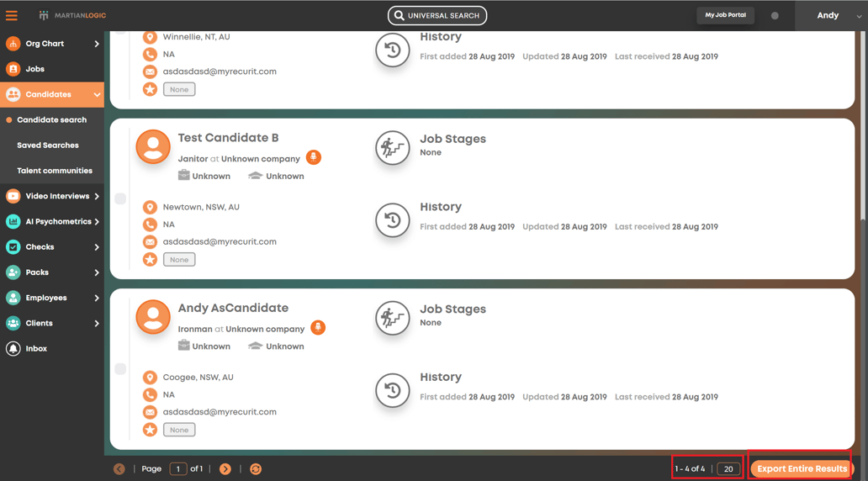The image size is (868, 481).
Task: Expand the Org Chart submenu arrow
Action: [97, 44]
